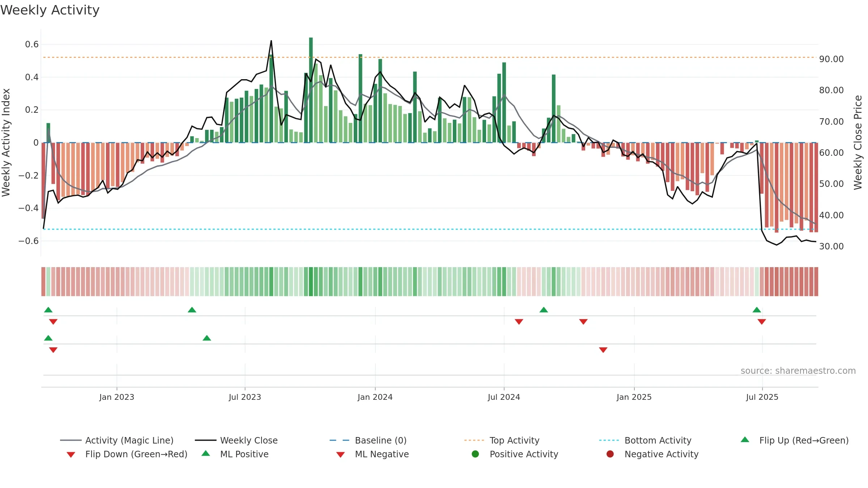Click the Weekly Close line peak above 90.00
The width and height of the screenshot is (868, 488).
(x=271, y=41)
